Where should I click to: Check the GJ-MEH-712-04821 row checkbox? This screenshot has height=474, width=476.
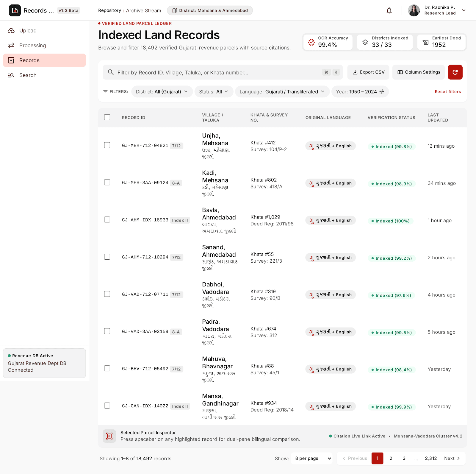[107, 145]
